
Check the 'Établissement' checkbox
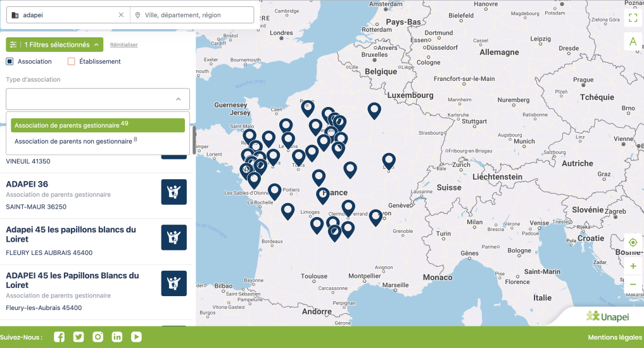[x=71, y=61]
